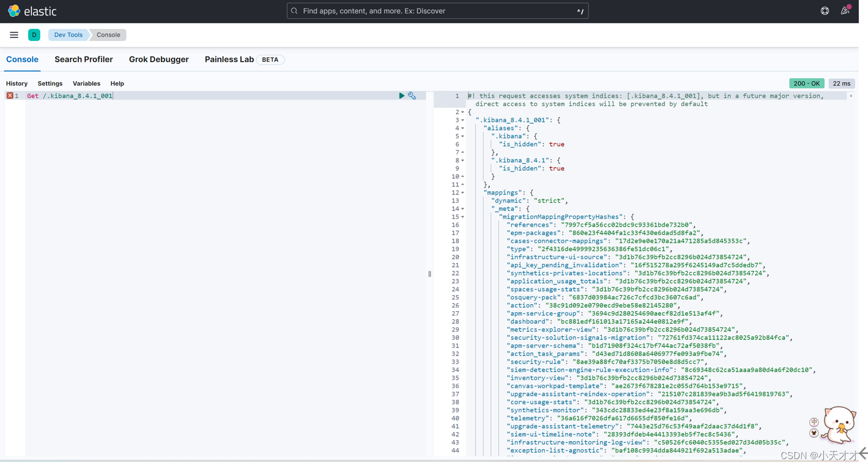Click the BETA badge beside Painless Lab
Viewport: 868px width, 466px height.
(x=270, y=60)
